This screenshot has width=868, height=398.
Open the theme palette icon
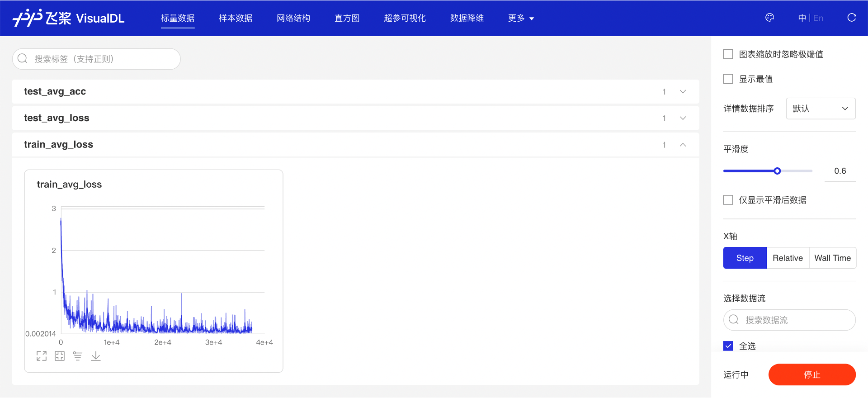[x=769, y=18]
